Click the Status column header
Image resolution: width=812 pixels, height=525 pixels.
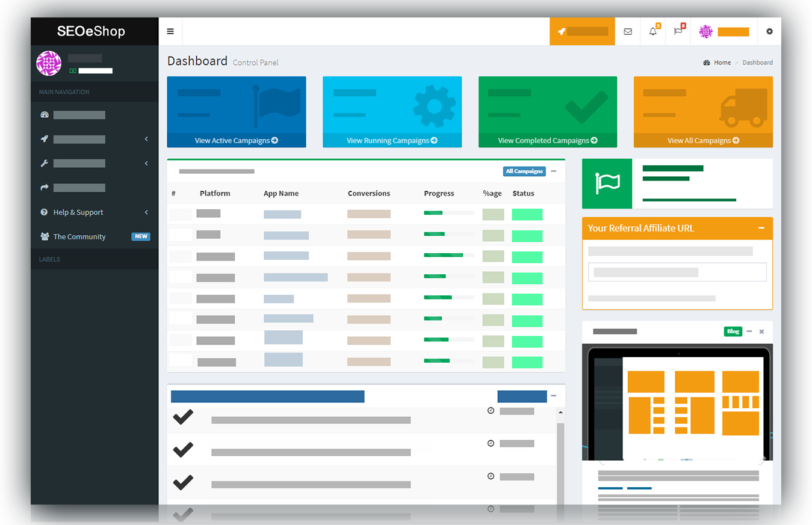(524, 193)
